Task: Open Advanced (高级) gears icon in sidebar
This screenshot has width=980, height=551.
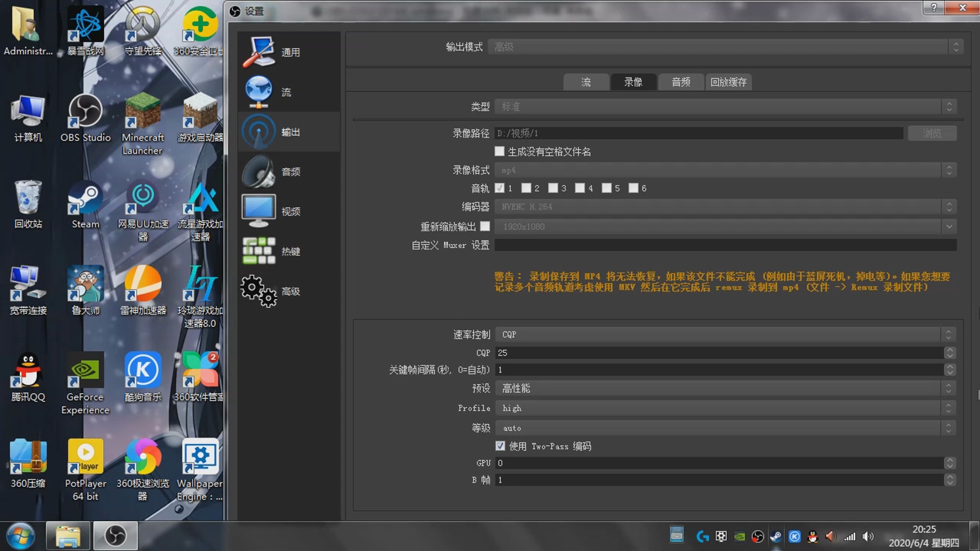Action: point(259,291)
